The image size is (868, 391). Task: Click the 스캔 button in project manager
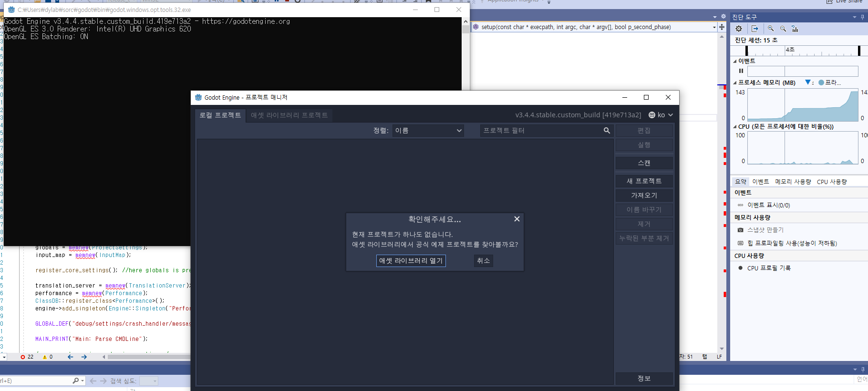644,163
